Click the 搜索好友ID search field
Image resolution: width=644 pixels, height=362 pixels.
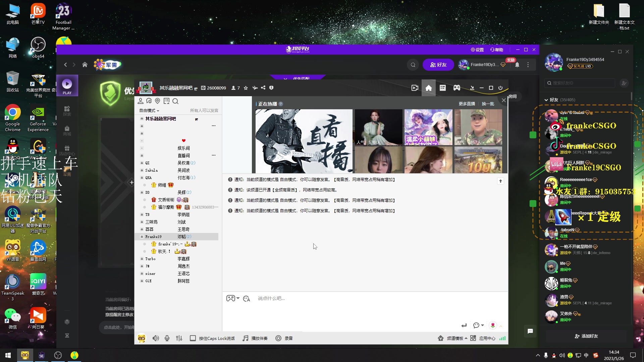click(x=579, y=83)
